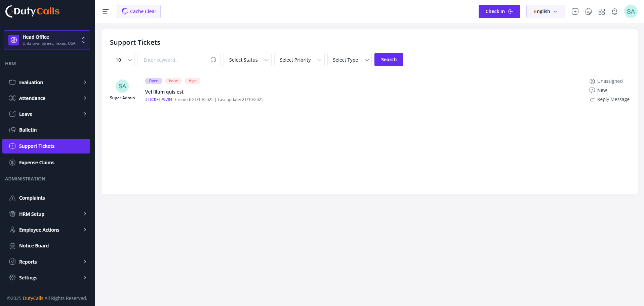Click the Check In button
644x306 pixels.
(x=499, y=11)
